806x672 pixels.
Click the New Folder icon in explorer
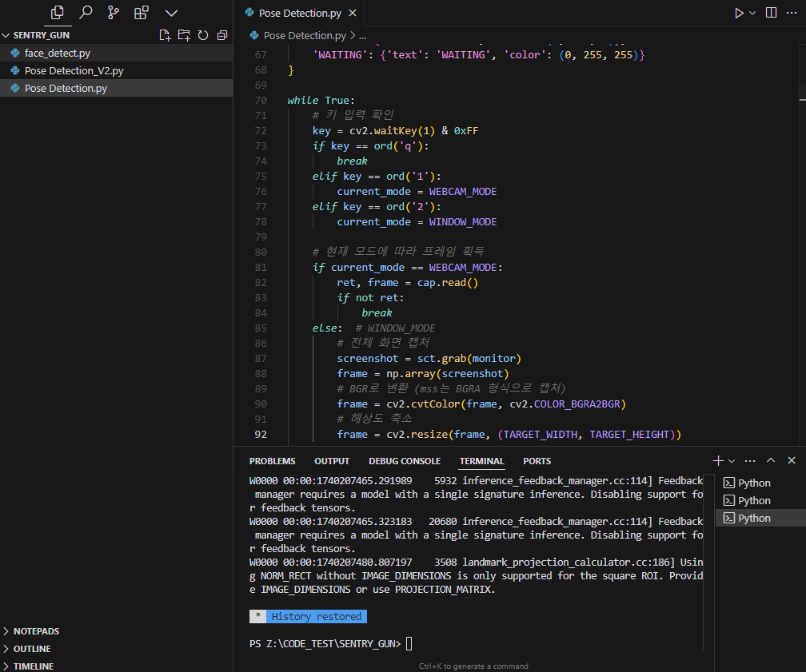point(184,35)
